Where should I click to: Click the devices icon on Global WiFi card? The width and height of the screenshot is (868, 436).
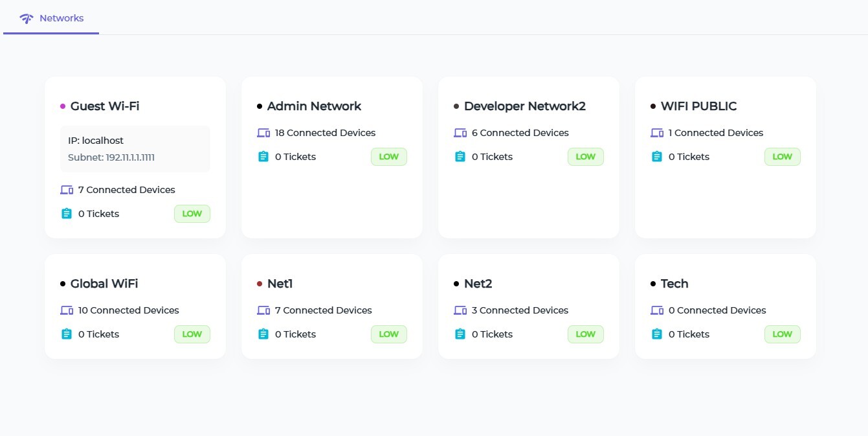coord(67,310)
